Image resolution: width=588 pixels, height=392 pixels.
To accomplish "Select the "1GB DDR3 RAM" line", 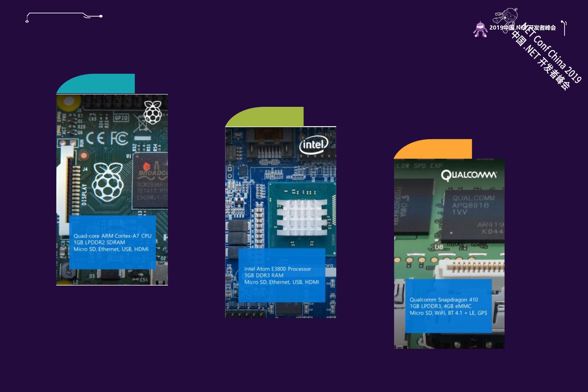I will pos(264,276).
